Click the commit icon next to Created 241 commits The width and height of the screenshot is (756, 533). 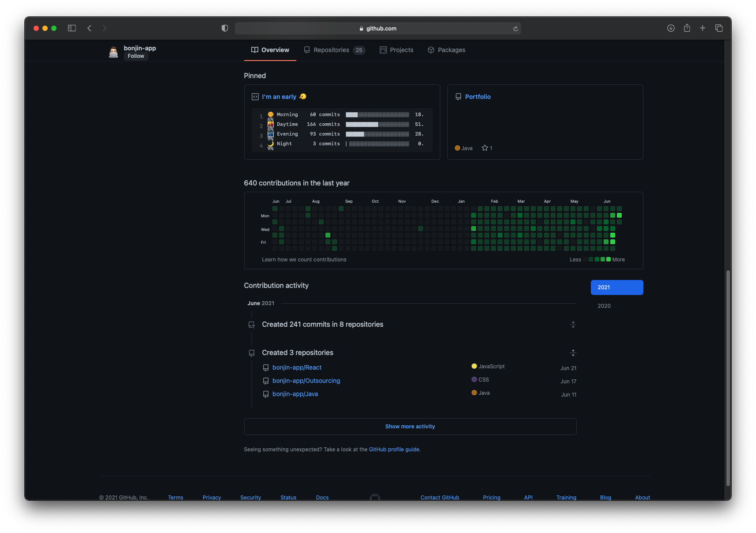coord(252,325)
